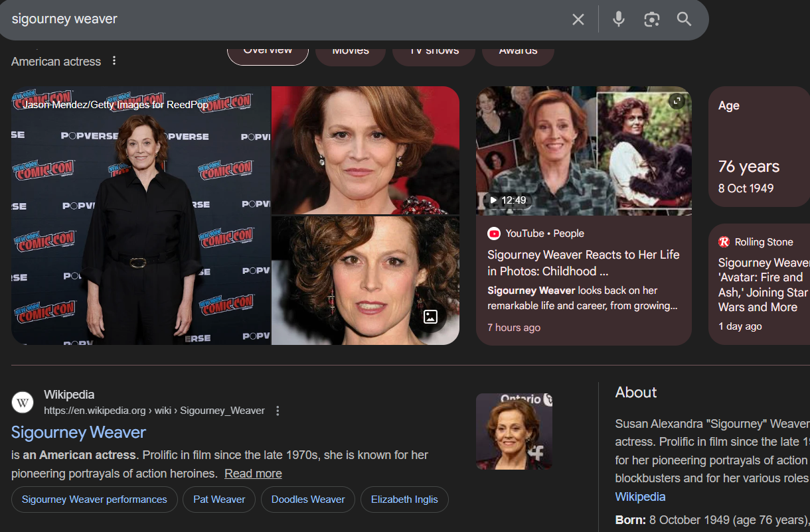Click the Doodles Weaver chip
Screen dimensions: 810x532
point(308,499)
